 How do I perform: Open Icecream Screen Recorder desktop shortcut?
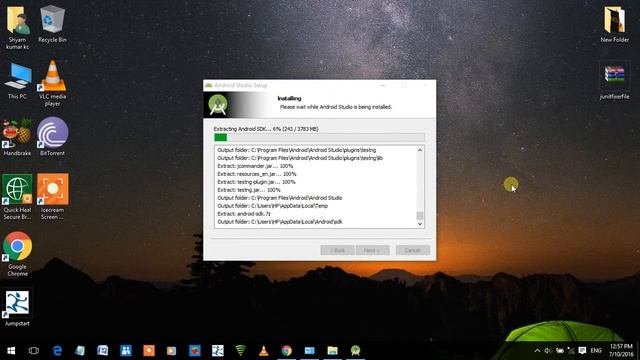point(52,197)
